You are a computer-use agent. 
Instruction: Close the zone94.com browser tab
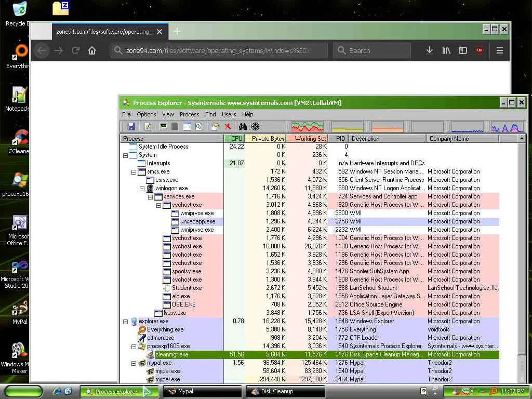pos(159,32)
